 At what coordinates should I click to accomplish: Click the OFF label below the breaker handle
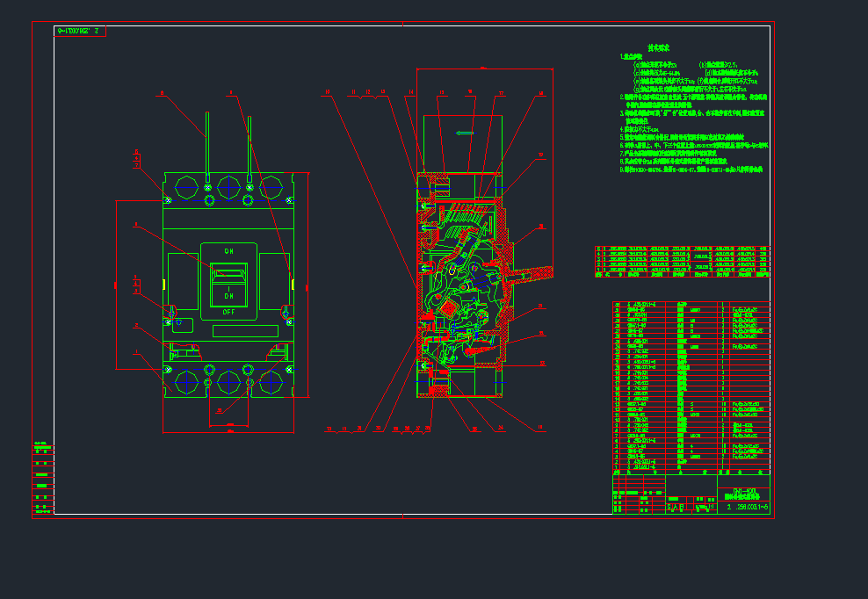coord(228,312)
